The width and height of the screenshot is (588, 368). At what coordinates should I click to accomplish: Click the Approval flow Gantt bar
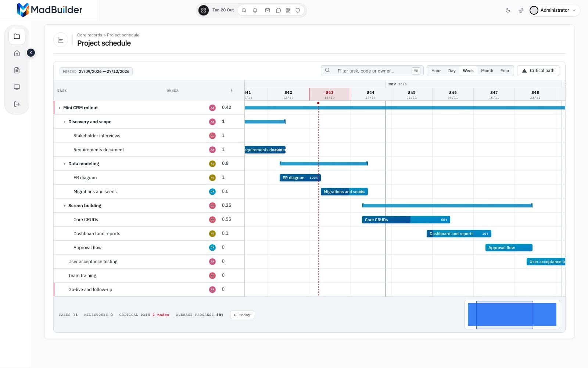[x=509, y=248]
